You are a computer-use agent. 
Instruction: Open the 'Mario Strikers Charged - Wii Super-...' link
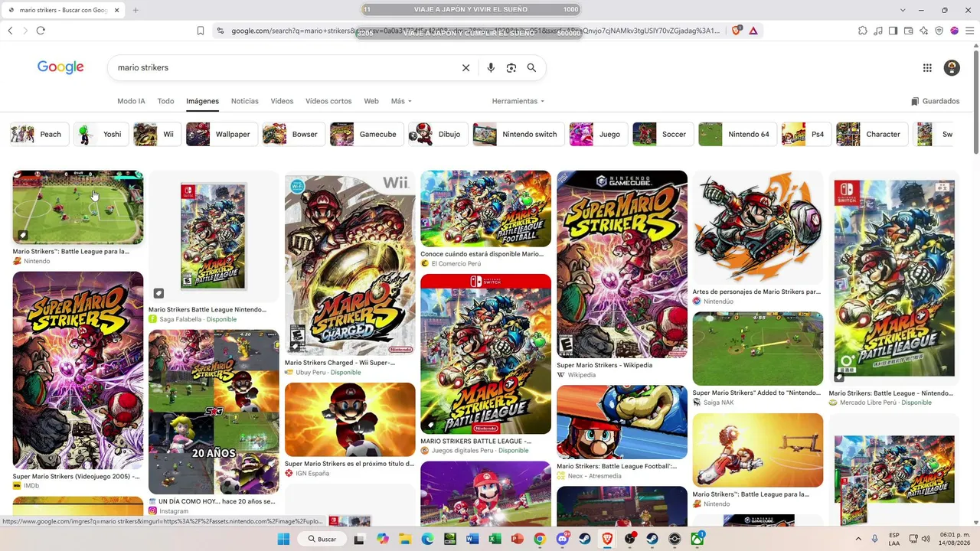click(340, 363)
